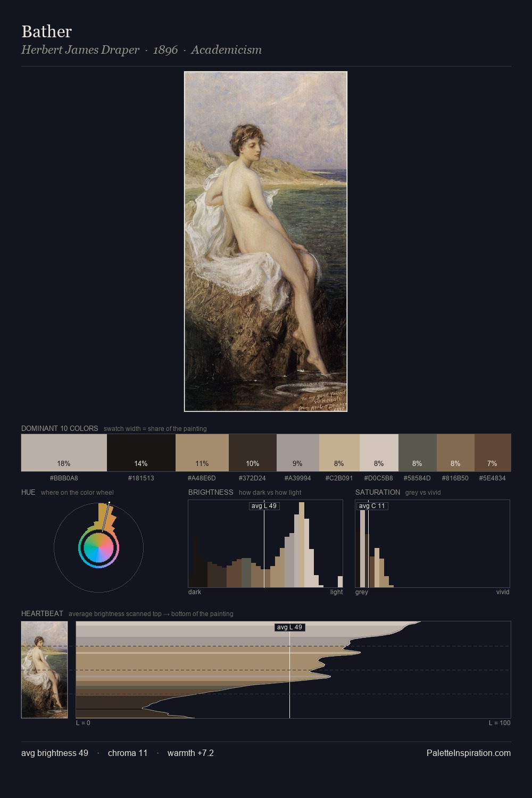532x798 pixels.
Task: Click the DOMINANT 10 COLORS heading
Action: tap(60, 428)
